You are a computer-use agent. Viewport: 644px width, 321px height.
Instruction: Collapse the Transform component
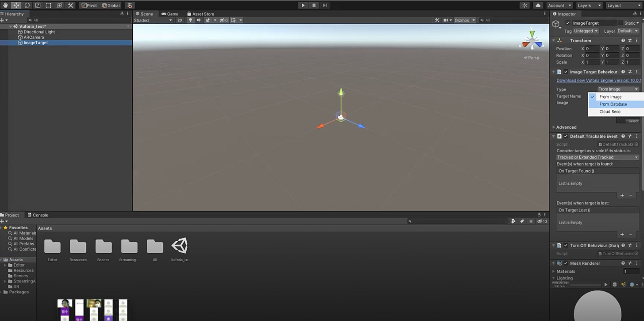click(554, 41)
